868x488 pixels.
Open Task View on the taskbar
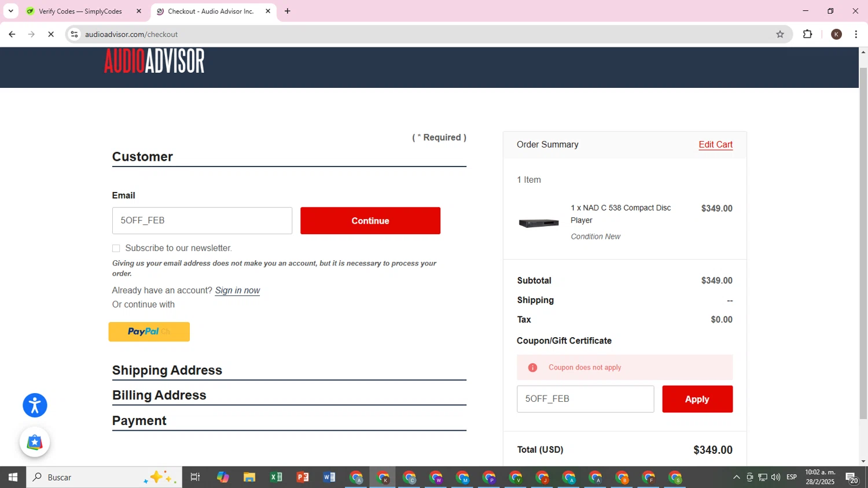click(x=195, y=477)
